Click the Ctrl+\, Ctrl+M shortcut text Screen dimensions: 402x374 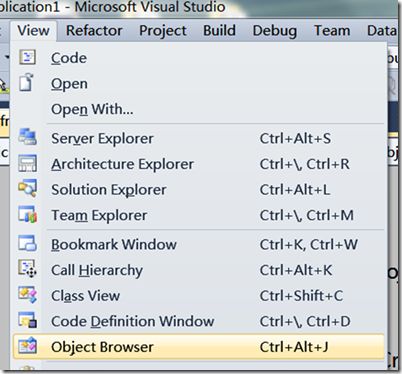pos(307,215)
